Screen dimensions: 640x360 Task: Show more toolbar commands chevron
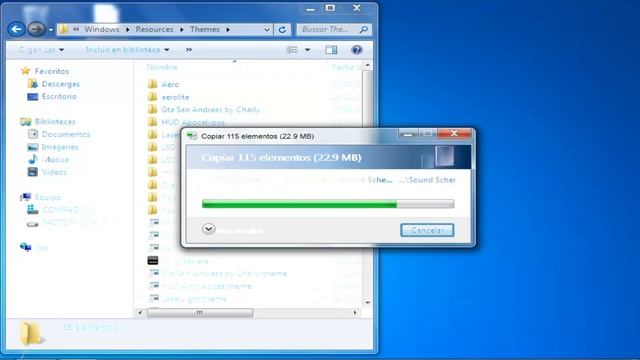pos(189,50)
